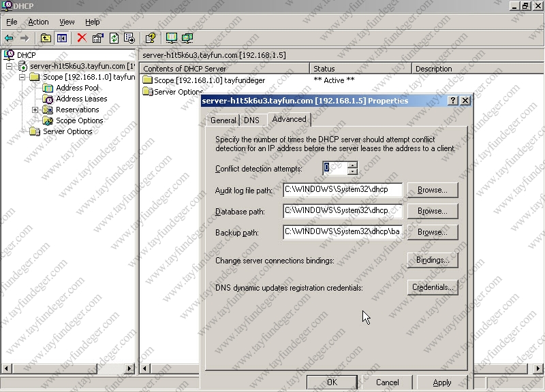This screenshot has width=545, height=392.
Task: Browse for Audit log file path
Action: (433, 190)
